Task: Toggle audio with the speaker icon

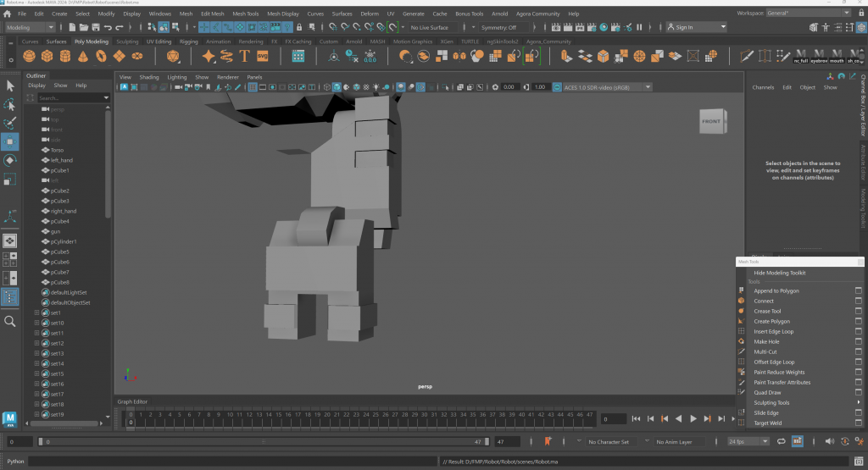Action: pos(831,441)
